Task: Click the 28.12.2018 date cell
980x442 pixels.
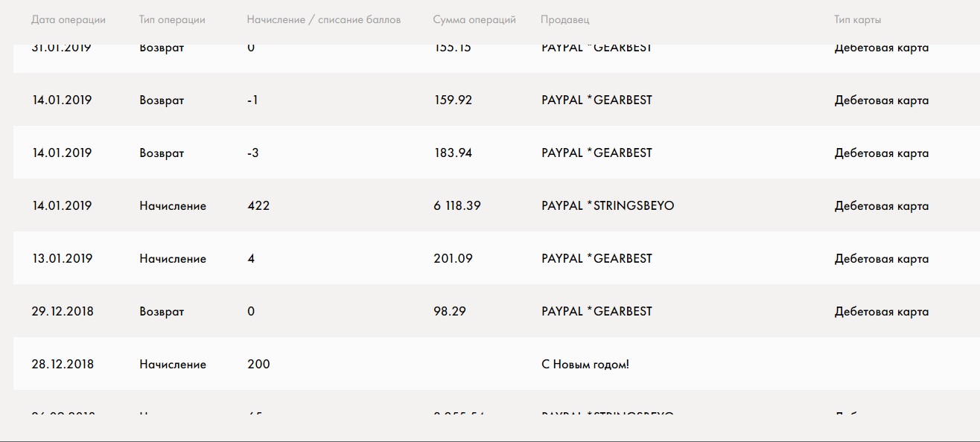Action: [x=63, y=364]
